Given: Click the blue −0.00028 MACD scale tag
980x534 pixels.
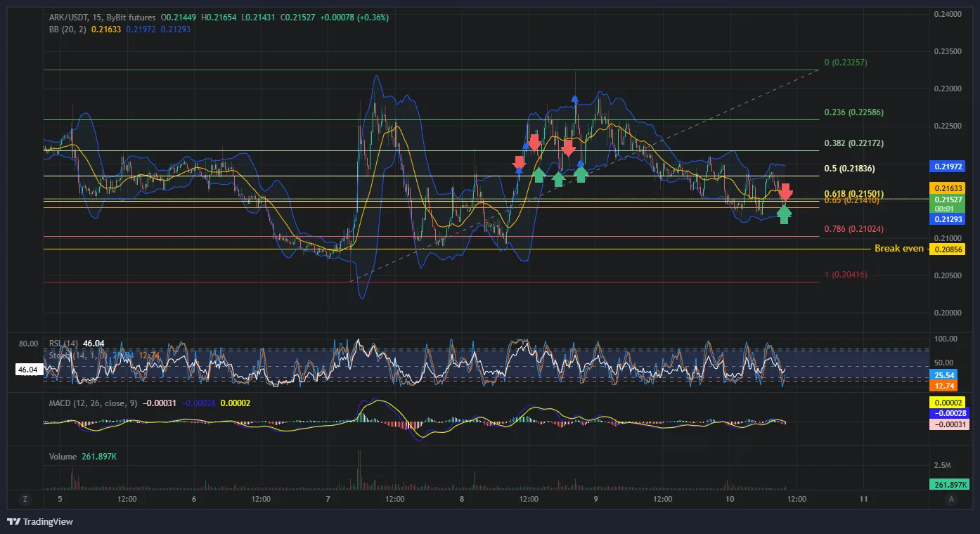Looking at the screenshot, I should click(x=949, y=414).
